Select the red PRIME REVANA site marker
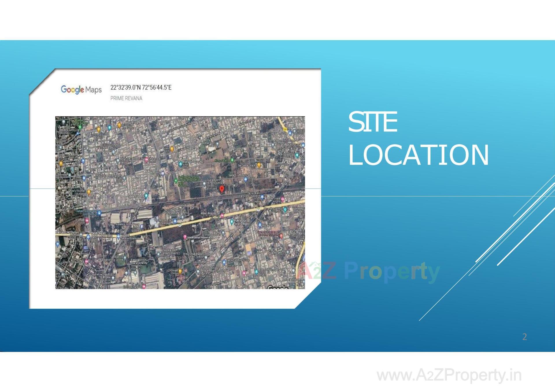This screenshot has height=392, width=555. (221, 189)
